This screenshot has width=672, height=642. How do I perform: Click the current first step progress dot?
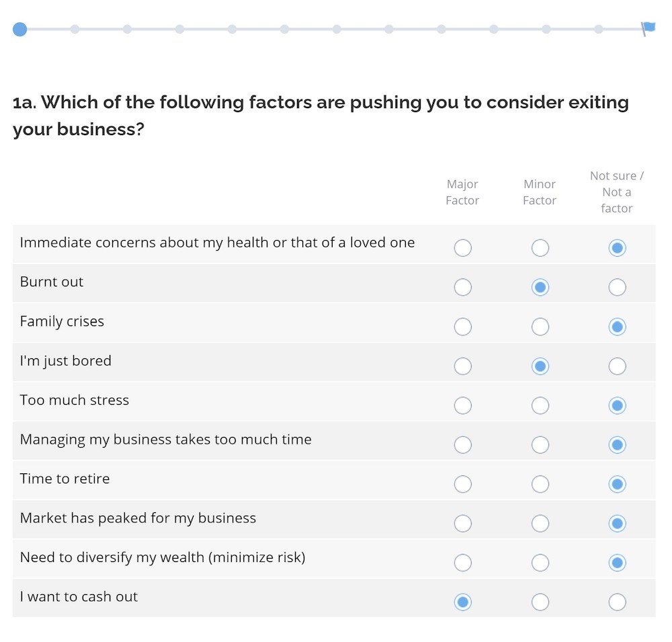coord(20,29)
